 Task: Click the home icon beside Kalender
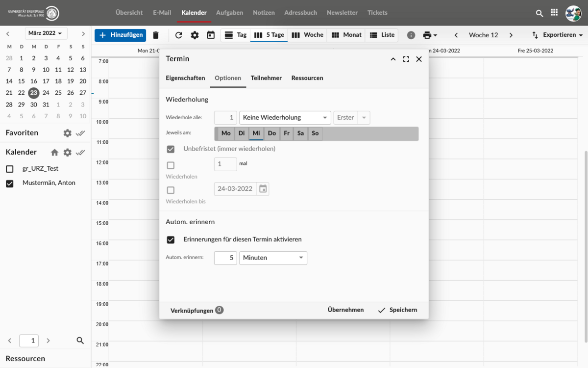click(54, 152)
